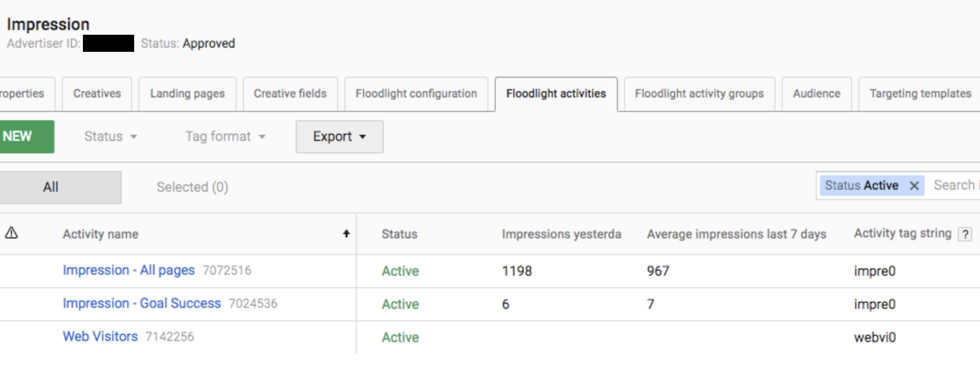
Task: Remove the Status Active filter chip
Action: (914, 186)
